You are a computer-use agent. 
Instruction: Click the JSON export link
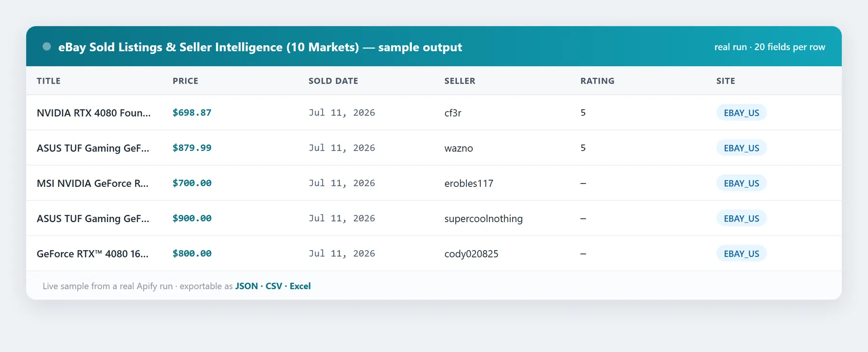point(246,286)
